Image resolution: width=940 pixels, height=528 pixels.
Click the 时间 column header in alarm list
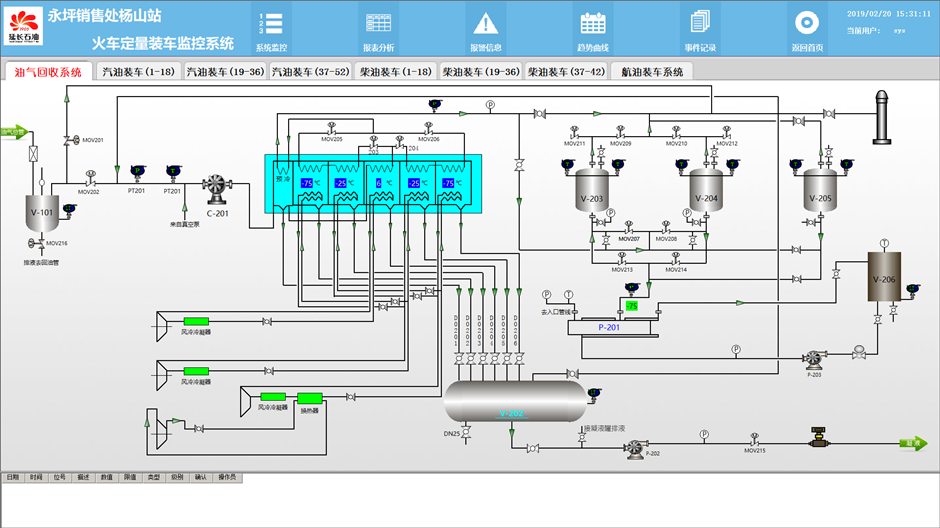tap(36, 477)
